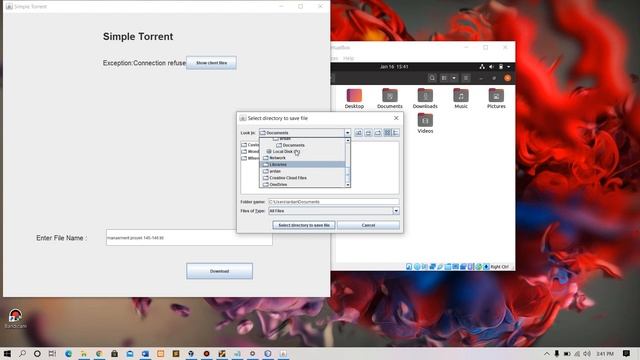
Task: Show hidden tray icons chevron
Action: click(x=547, y=353)
